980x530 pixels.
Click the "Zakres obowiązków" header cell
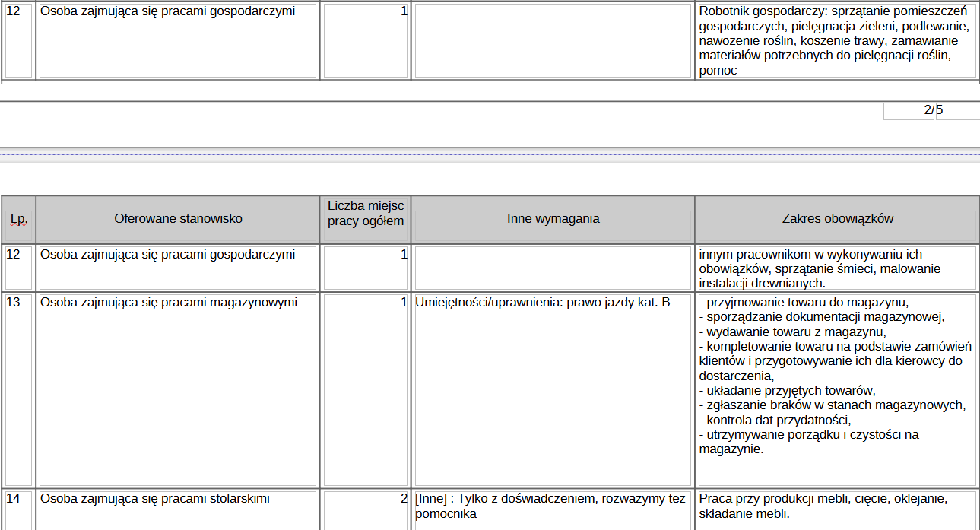[837, 219]
